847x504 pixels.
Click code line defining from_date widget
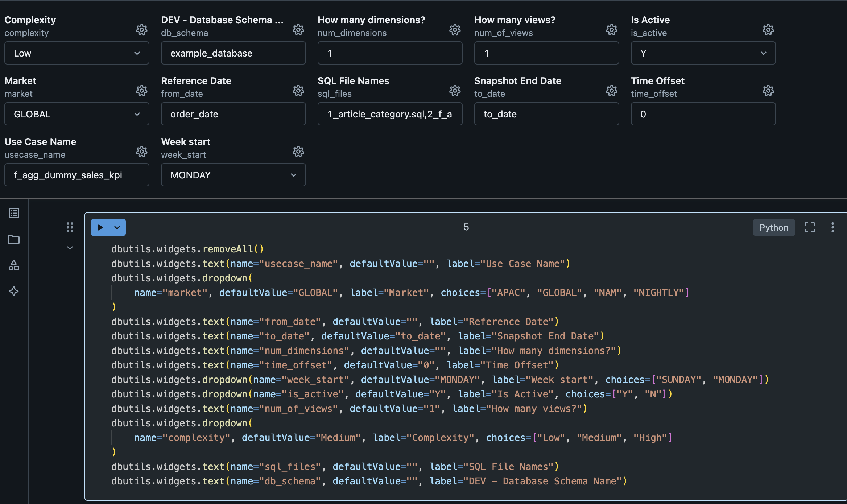(x=335, y=322)
